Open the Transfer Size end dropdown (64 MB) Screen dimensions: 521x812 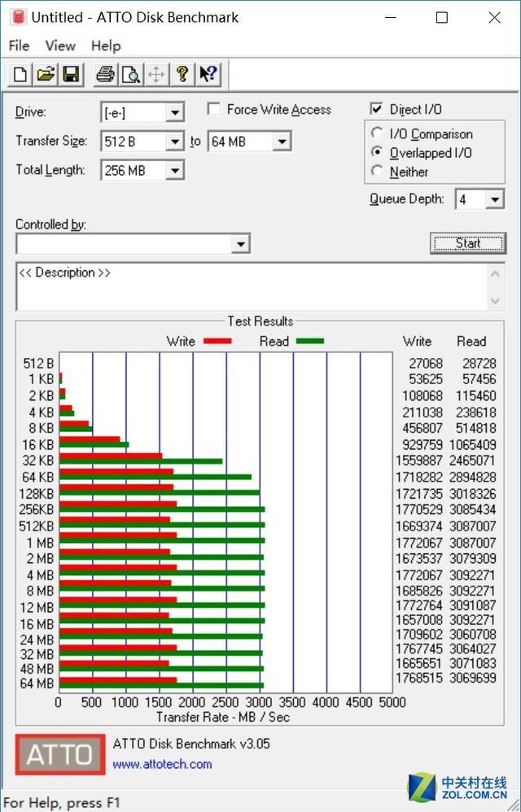(282, 141)
